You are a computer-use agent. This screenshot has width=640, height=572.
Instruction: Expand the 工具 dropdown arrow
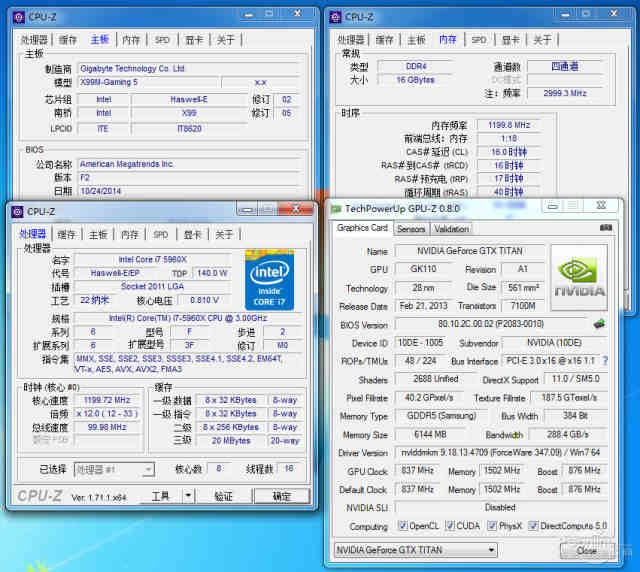tap(188, 496)
